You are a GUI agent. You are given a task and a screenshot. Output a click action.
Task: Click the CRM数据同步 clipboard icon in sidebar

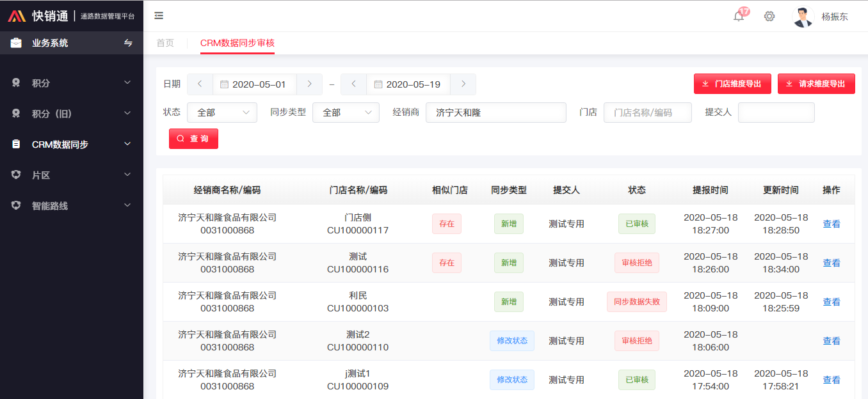tap(16, 145)
